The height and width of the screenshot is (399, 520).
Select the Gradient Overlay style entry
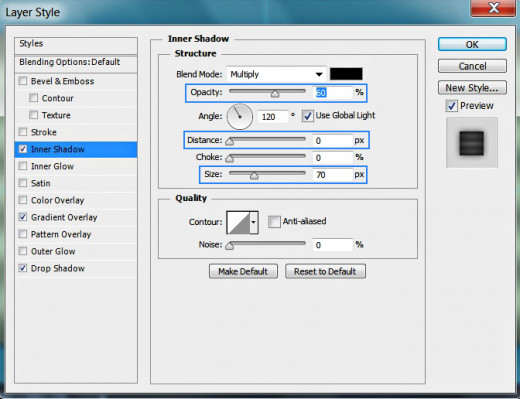click(x=64, y=217)
